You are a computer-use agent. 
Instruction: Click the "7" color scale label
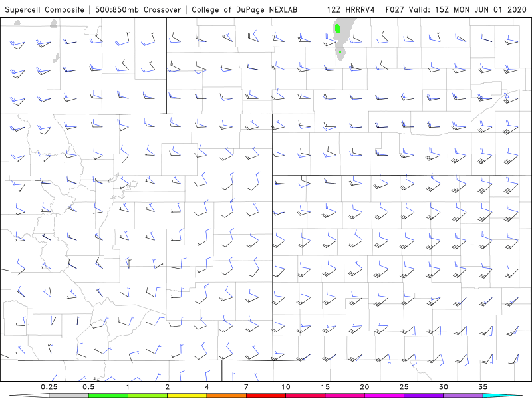pos(246,387)
